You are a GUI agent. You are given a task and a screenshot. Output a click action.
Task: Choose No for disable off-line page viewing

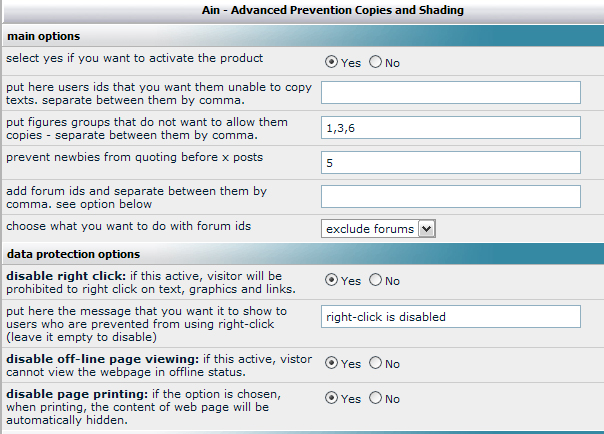(376, 363)
